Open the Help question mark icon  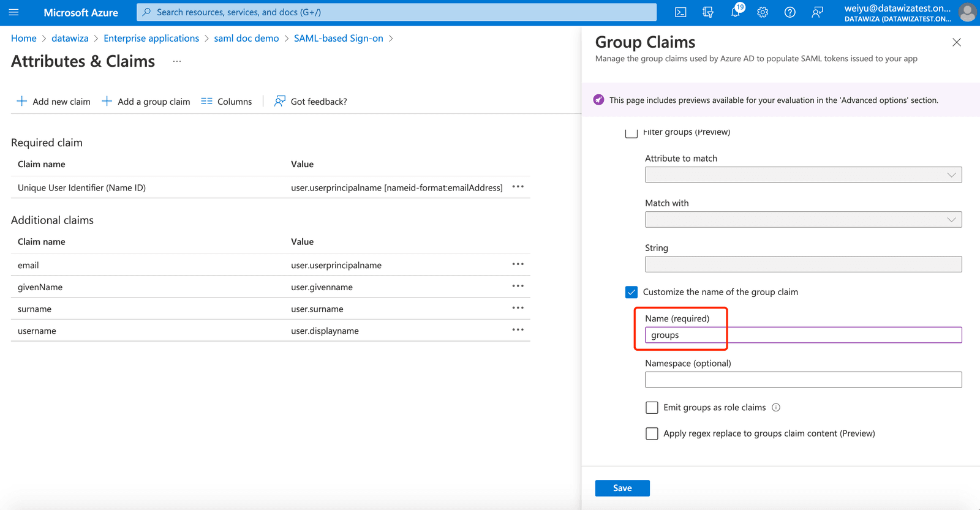click(x=790, y=12)
